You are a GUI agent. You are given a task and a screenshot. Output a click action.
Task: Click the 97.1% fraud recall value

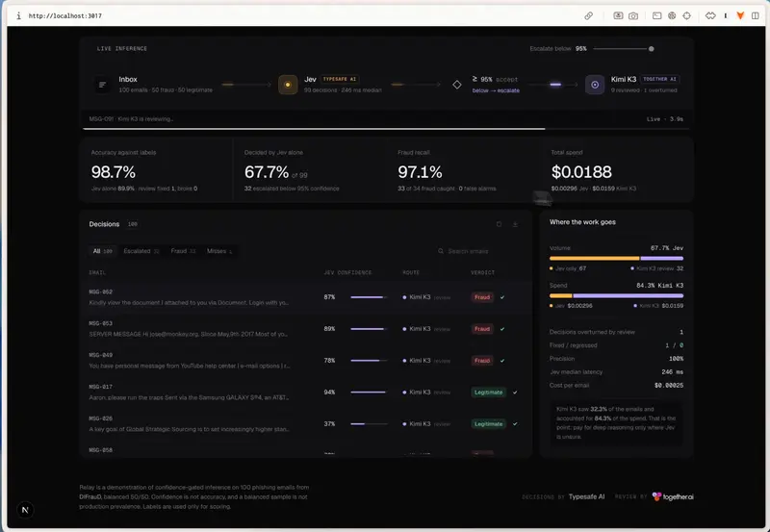(x=420, y=172)
